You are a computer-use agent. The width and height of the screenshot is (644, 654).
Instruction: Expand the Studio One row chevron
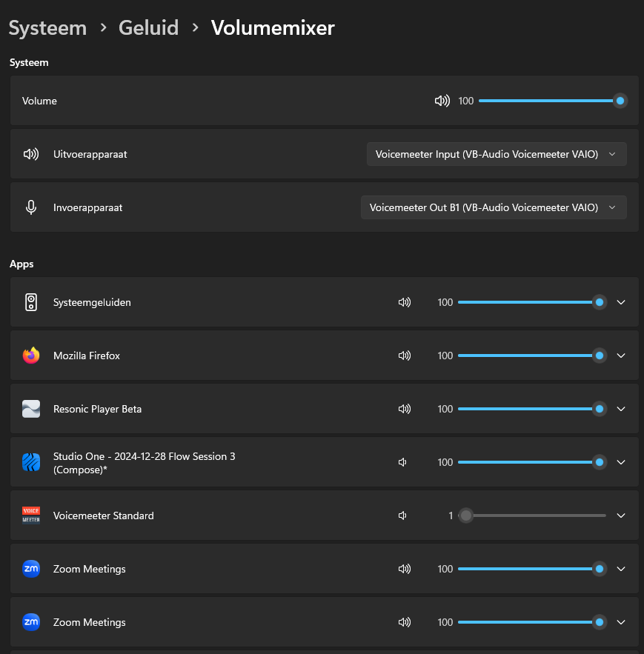click(621, 462)
